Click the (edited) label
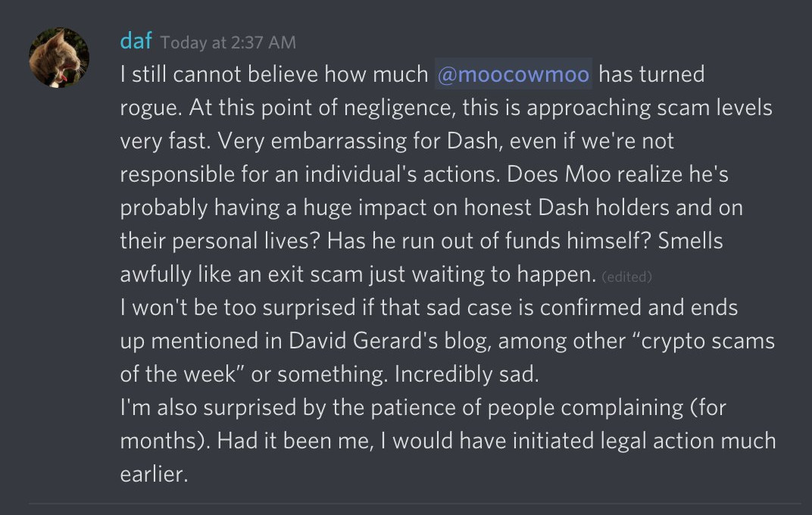The height and width of the screenshot is (515, 812). click(626, 277)
